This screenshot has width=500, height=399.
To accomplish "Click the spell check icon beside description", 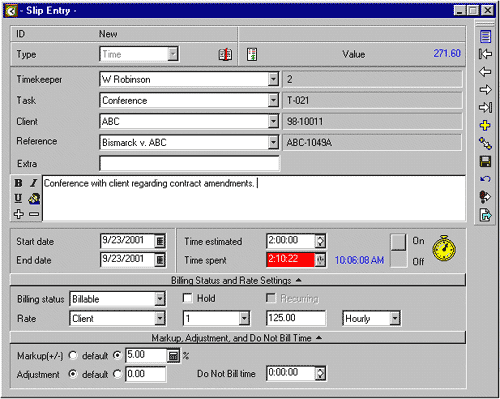I will coord(34,199).
